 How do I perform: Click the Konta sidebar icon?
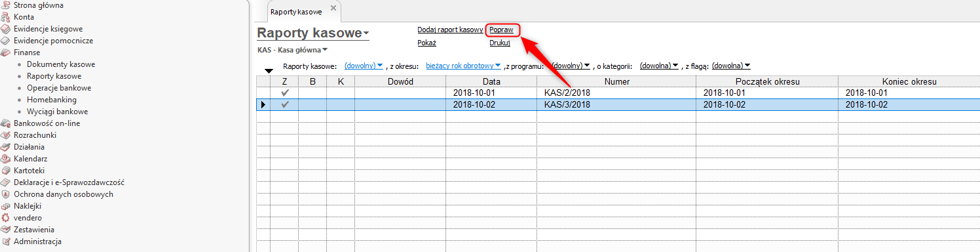6,17
